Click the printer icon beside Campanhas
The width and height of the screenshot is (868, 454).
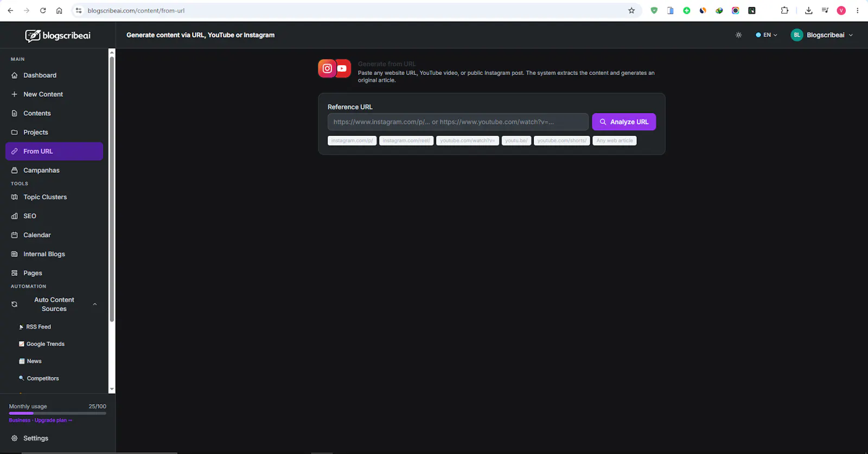(x=15, y=171)
